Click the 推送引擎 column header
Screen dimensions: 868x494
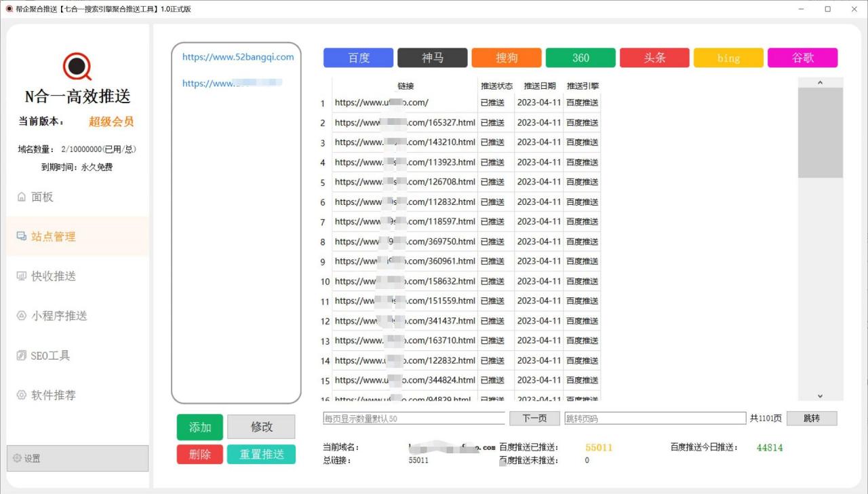[x=583, y=86]
